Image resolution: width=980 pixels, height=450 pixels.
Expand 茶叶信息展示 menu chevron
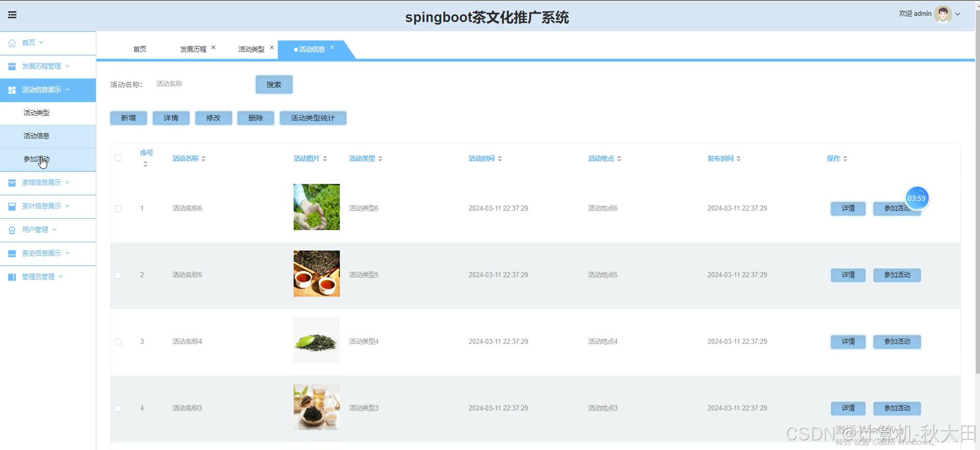click(x=67, y=206)
